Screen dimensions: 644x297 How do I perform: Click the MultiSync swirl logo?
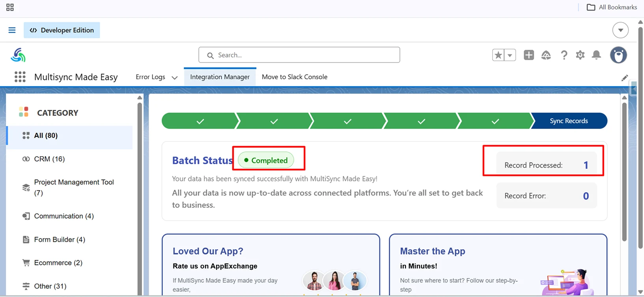click(18, 55)
